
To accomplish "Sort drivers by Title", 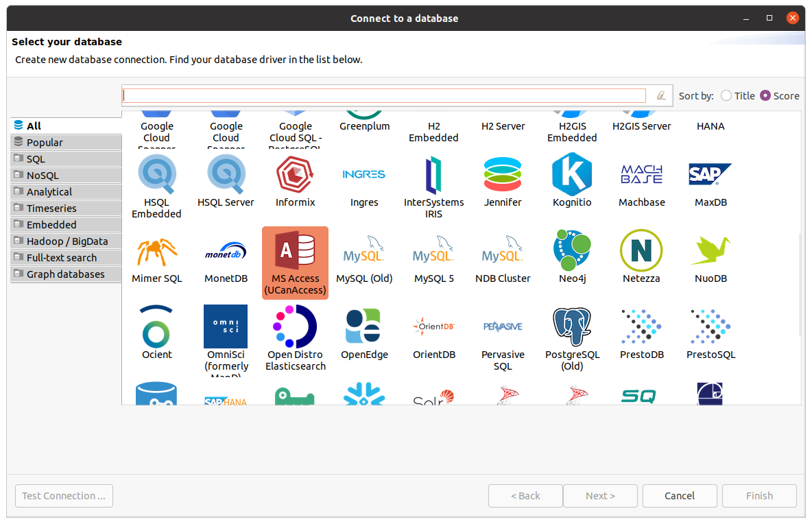I will [x=726, y=96].
